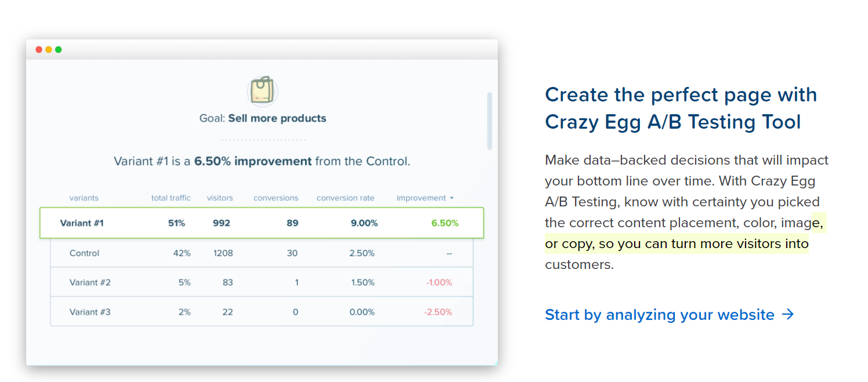Image resolution: width=868 pixels, height=382 pixels.
Task: Click the vertical scrollbar in results window
Action: click(490, 121)
